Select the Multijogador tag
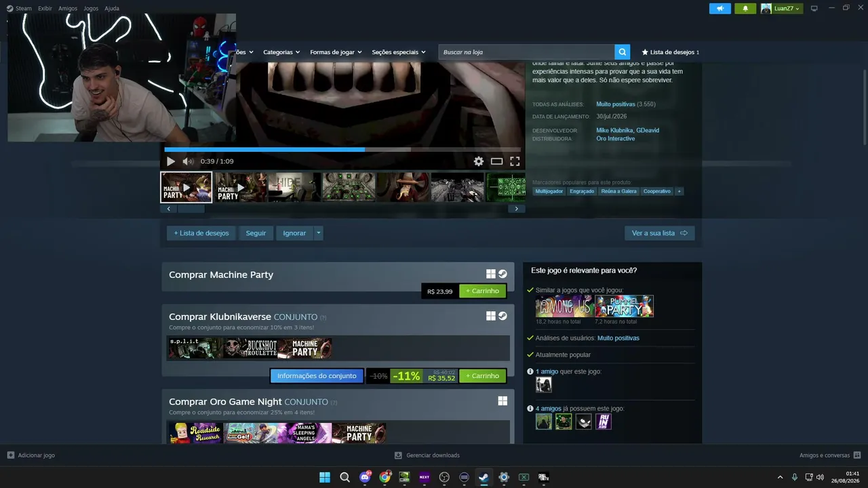Image resolution: width=868 pixels, height=488 pixels. [x=549, y=191]
